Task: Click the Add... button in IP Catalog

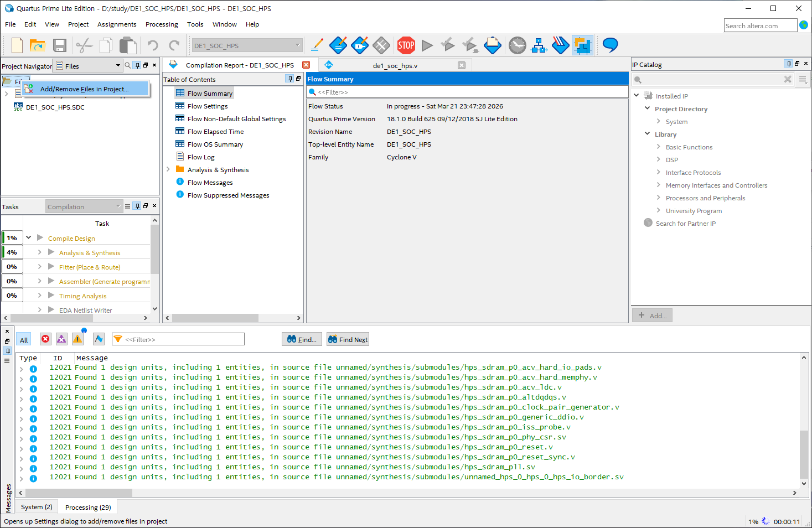Action: 652,315
